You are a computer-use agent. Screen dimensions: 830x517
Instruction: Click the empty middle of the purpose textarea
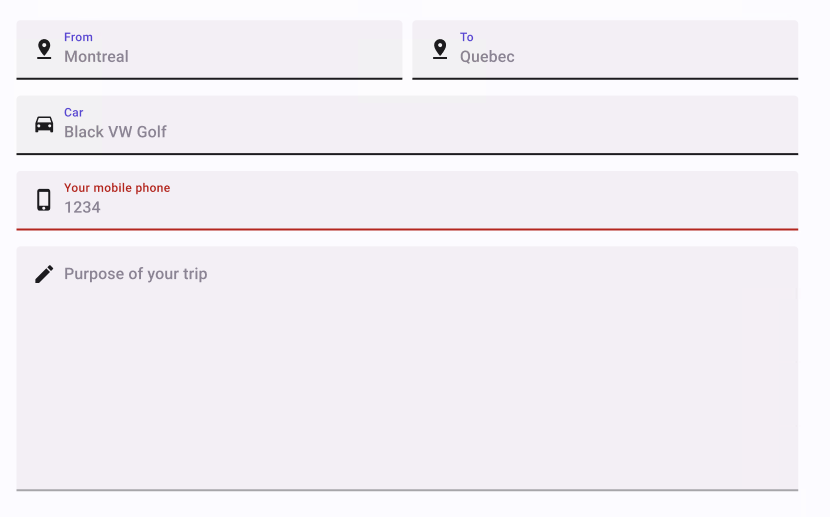407,380
